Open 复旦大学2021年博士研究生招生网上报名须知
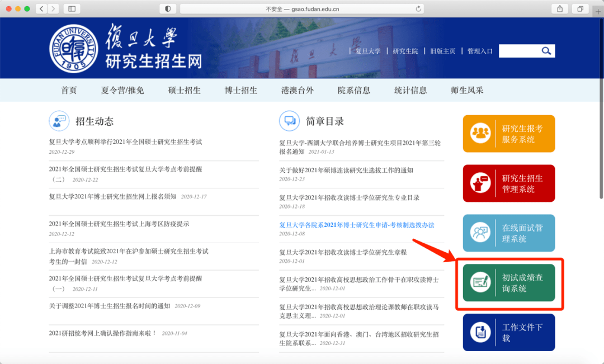 coord(112,196)
